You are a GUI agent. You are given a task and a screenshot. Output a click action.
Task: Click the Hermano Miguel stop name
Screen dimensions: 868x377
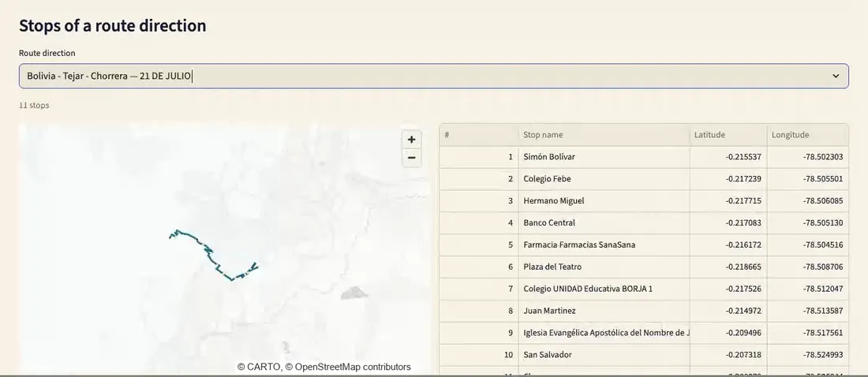pyautogui.click(x=554, y=201)
